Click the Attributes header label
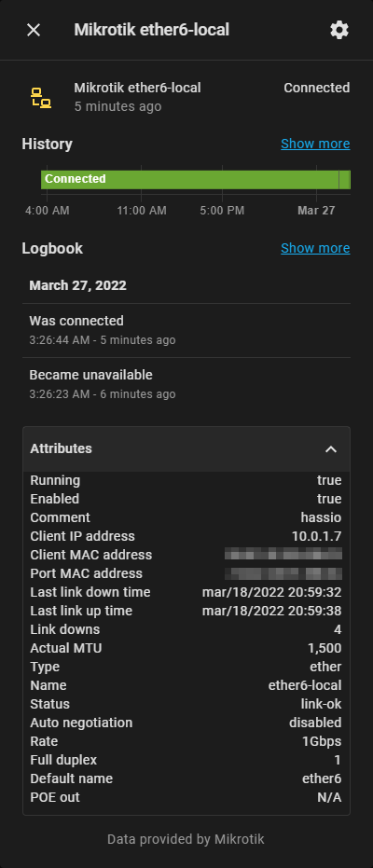The image size is (373, 868). (x=61, y=448)
